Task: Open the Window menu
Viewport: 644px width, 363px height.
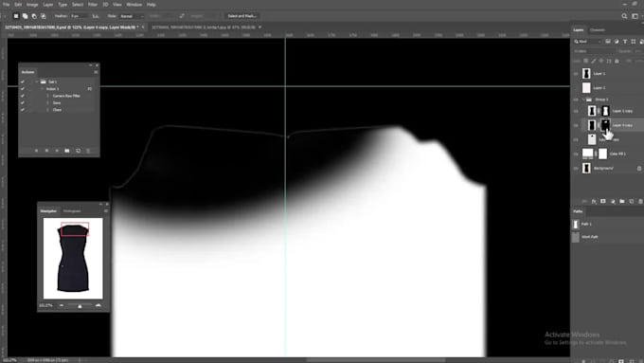Action: (x=134, y=5)
